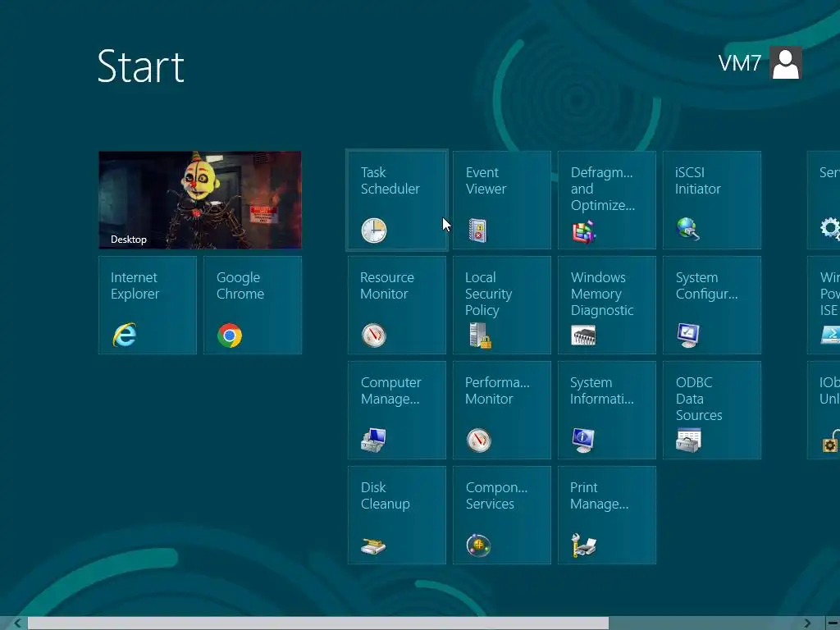This screenshot has height=630, width=840.
Task: Click the Google Chrome tile label
Action: [x=240, y=285]
